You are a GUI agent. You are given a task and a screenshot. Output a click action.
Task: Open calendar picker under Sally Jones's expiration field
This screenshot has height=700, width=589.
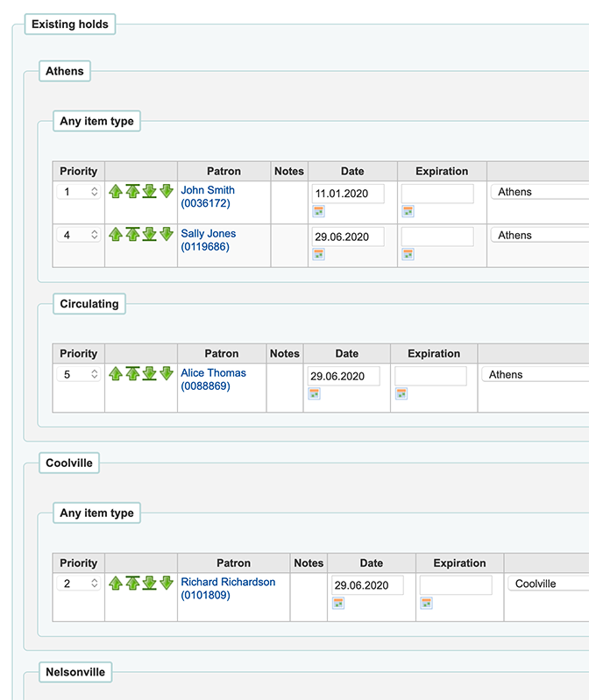(408, 254)
